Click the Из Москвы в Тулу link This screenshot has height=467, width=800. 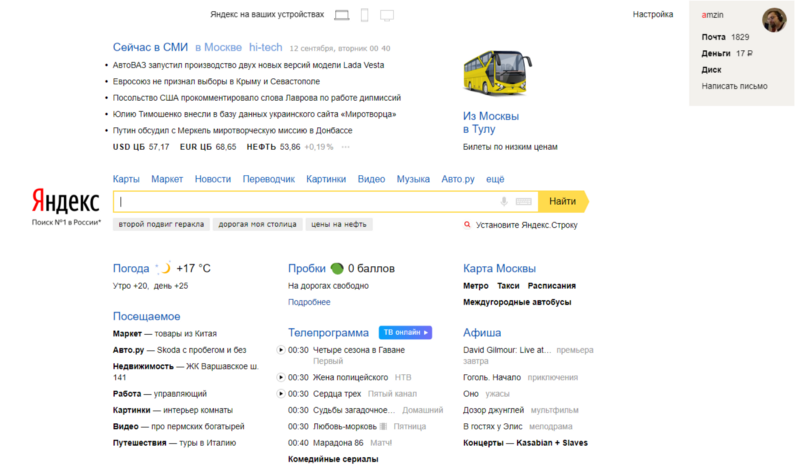491,122
